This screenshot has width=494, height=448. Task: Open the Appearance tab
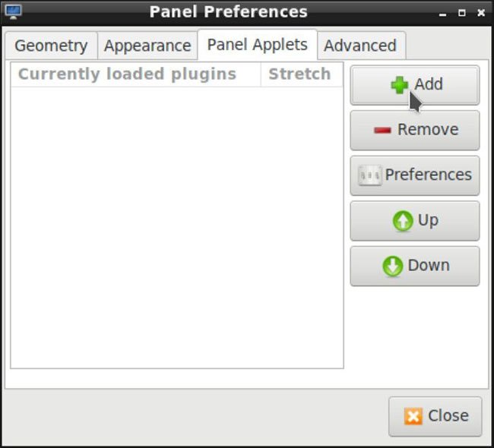tap(147, 46)
